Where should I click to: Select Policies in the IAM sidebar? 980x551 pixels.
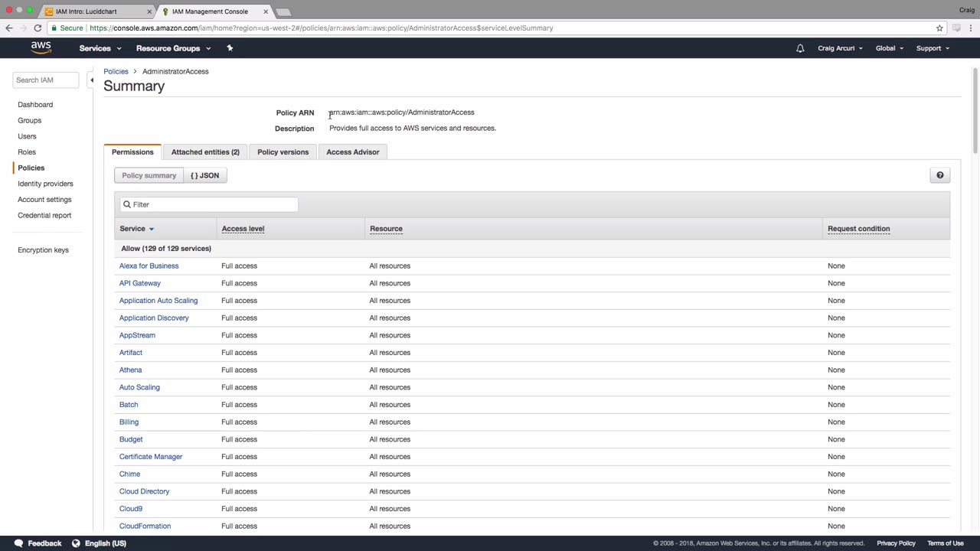tap(31, 168)
